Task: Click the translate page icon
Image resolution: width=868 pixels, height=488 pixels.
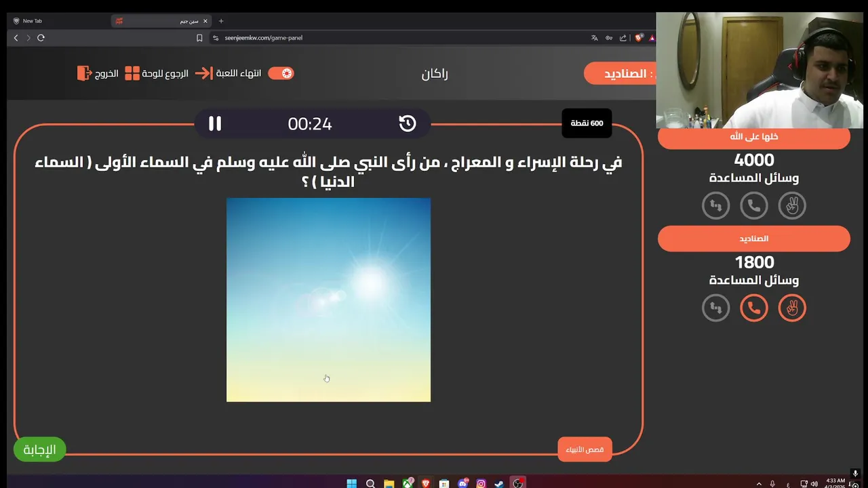Action: [595, 38]
